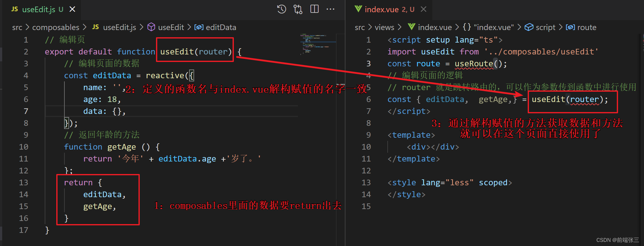
Task: Click line number 13 in useEdit.js
Action: point(23,183)
